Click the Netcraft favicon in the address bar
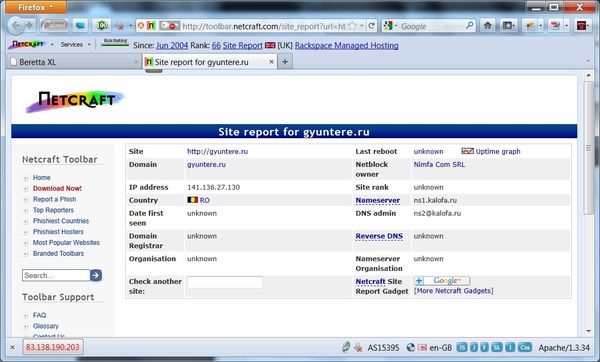 tap(152, 26)
